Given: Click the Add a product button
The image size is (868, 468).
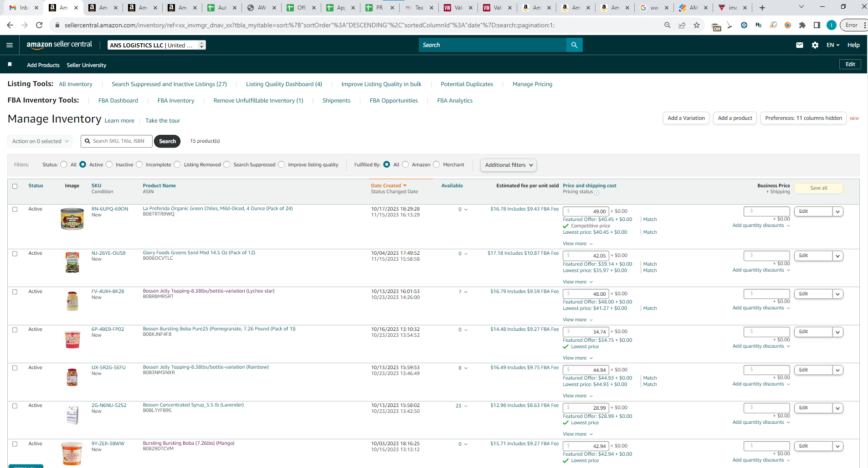Looking at the screenshot, I should pos(735,118).
